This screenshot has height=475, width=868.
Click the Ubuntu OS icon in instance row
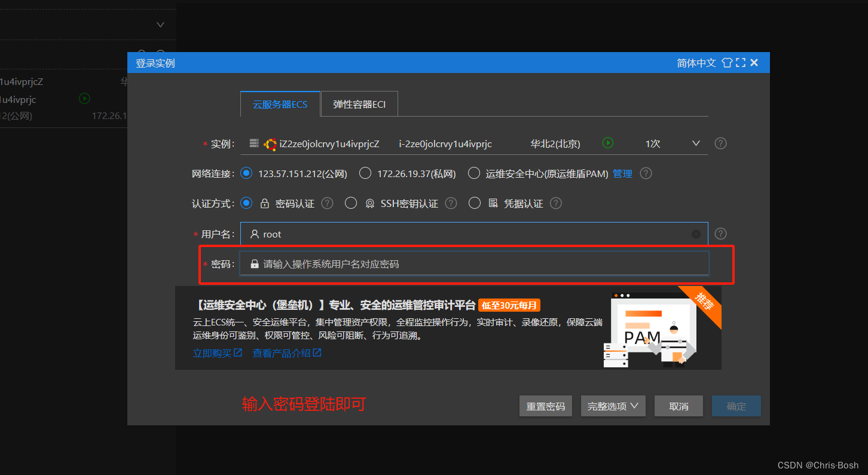270,144
